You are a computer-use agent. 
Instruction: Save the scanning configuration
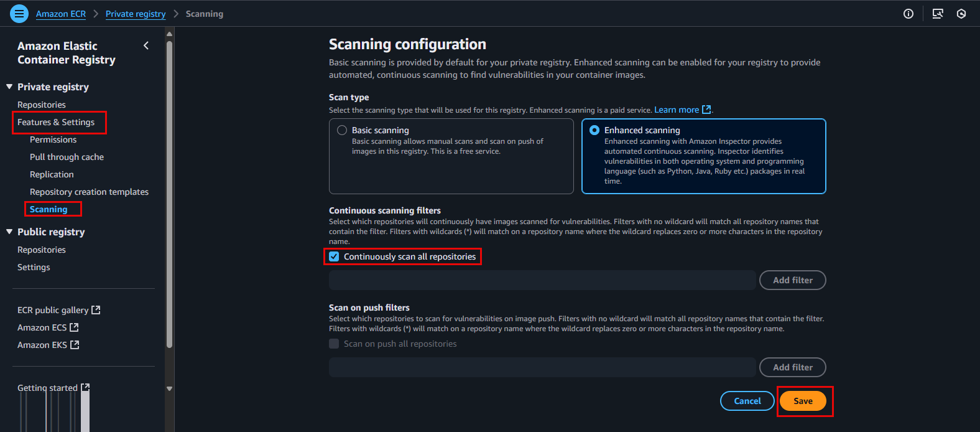(803, 401)
